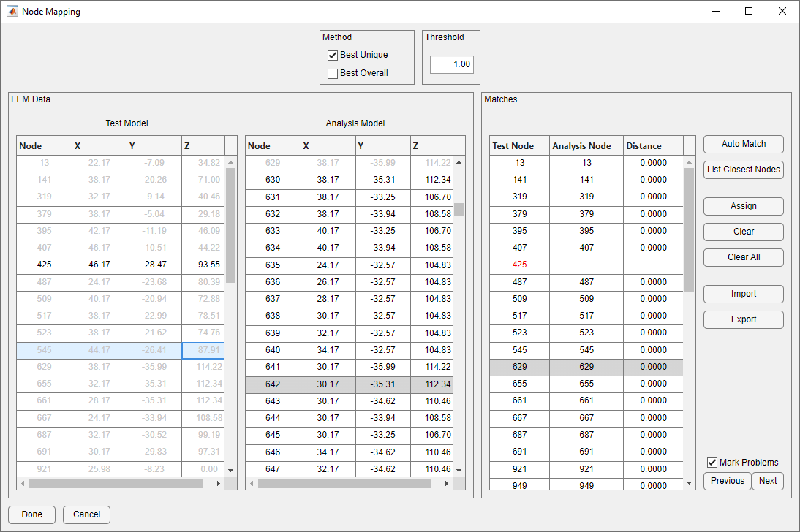The image size is (800, 532).
Task: Go to Next problem
Action: coord(768,481)
